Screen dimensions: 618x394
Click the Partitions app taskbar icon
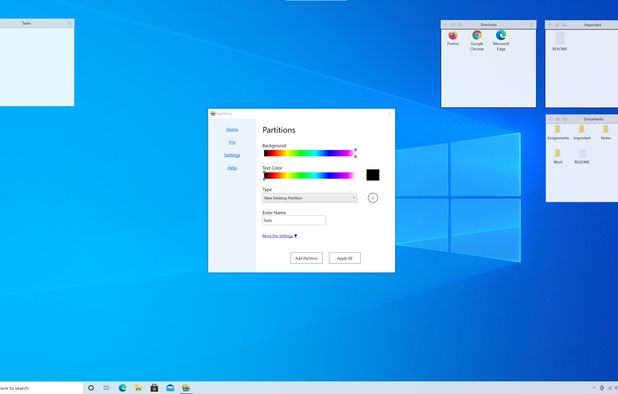point(186,388)
